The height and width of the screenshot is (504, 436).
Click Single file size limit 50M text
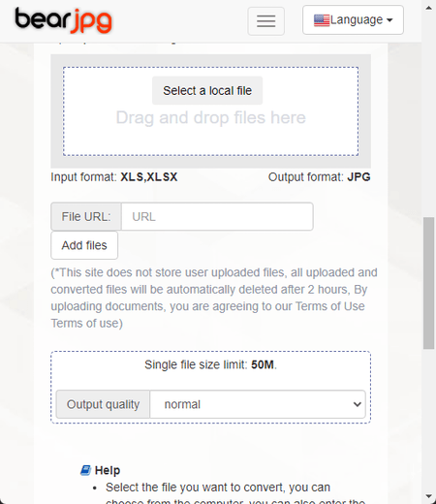coord(210,364)
